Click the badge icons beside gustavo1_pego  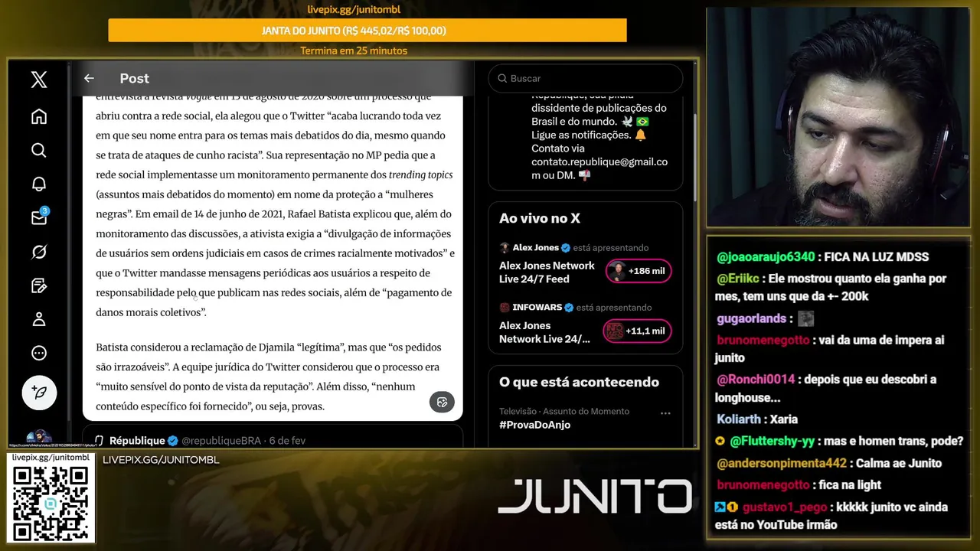click(x=726, y=507)
